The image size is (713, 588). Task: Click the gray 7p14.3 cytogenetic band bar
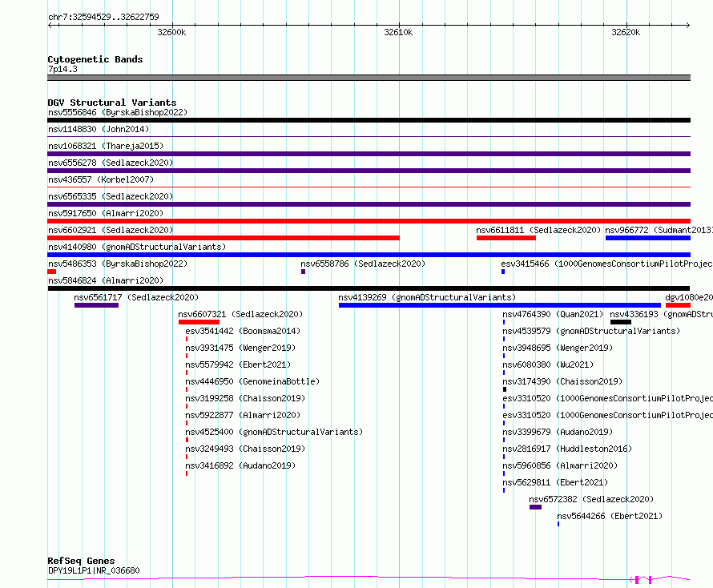pyautogui.click(x=369, y=78)
